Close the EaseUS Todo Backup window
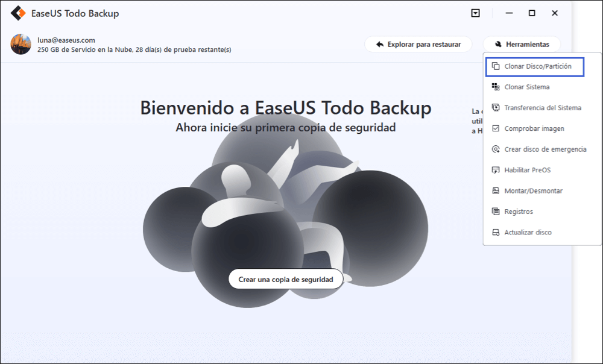The image size is (603, 364). tap(555, 13)
